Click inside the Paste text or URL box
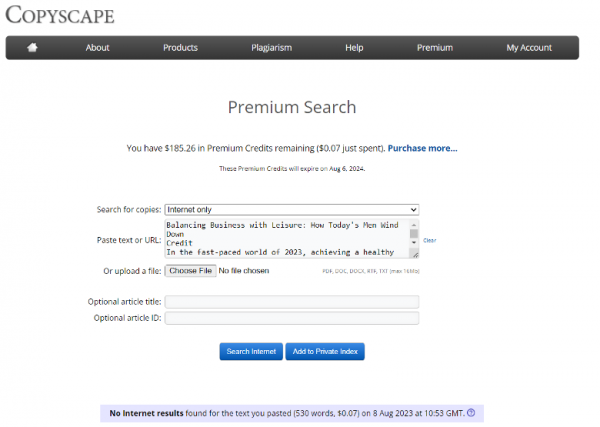600x427 pixels. click(x=287, y=238)
